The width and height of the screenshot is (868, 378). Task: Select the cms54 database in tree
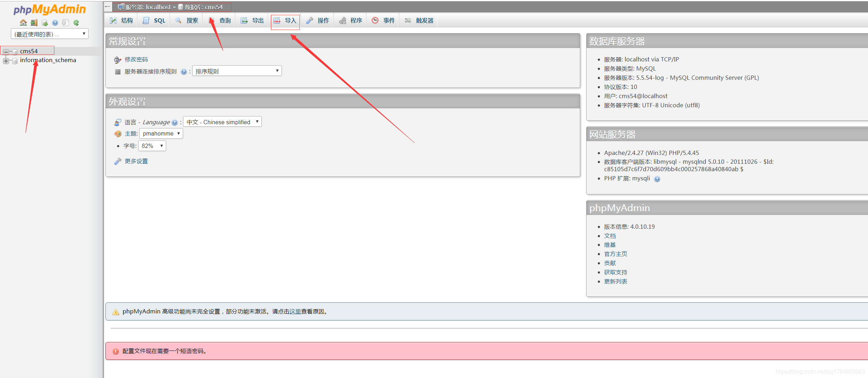click(x=29, y=51)
